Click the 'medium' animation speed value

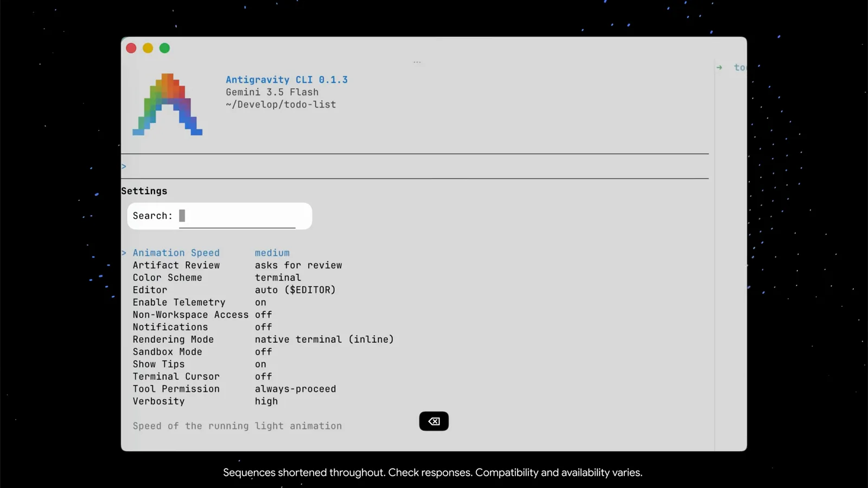pos(272,253)
